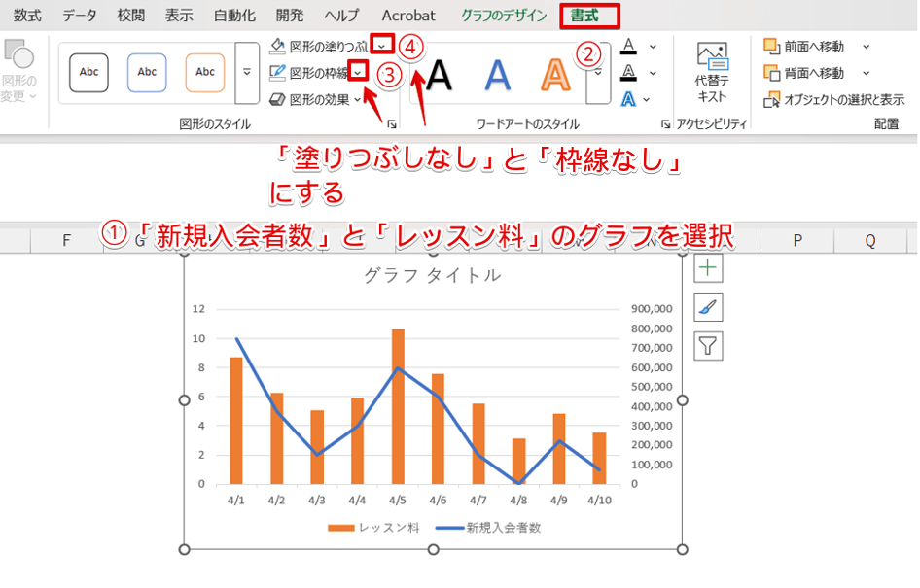
Task: Open the 図形の枠線 dropdown arrow
Action: pyautogui.click(x=360, y=72)
